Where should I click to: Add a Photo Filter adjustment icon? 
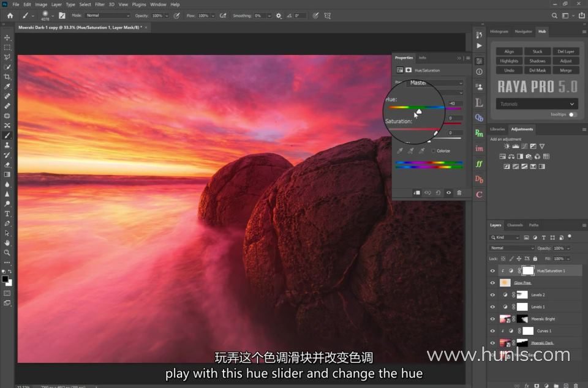click(529, 157)
